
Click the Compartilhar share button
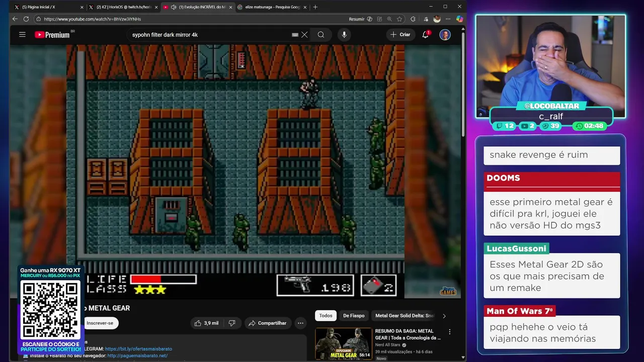[x=267, y=323]
